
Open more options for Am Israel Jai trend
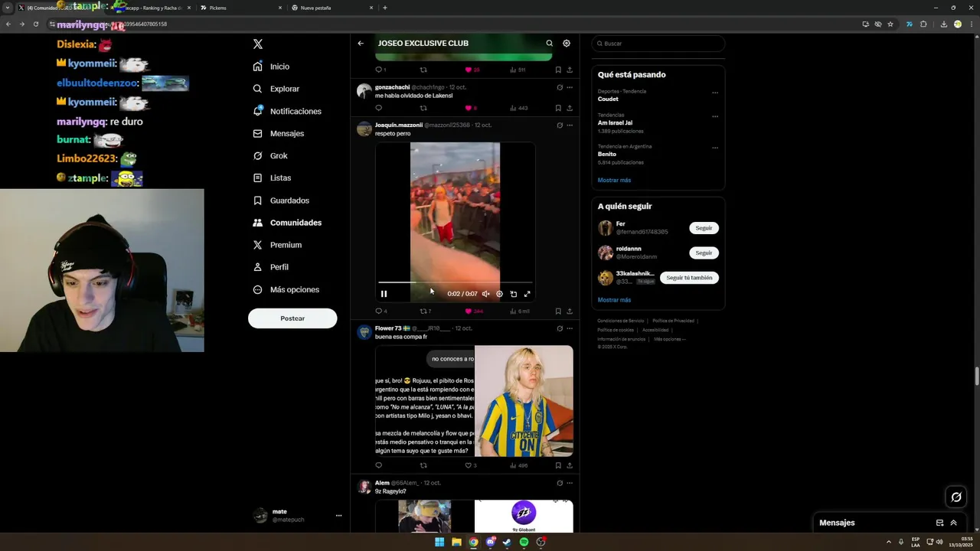click(x=715, y=116)
